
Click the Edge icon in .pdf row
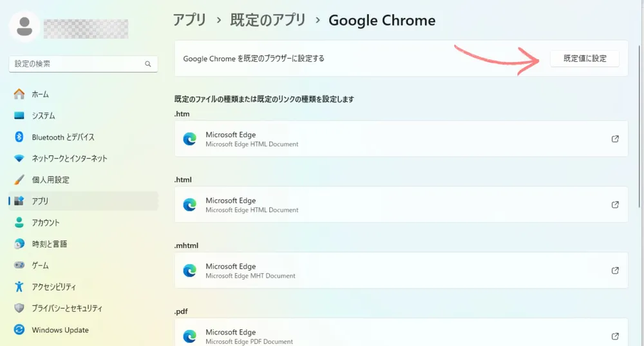[190, 336]
